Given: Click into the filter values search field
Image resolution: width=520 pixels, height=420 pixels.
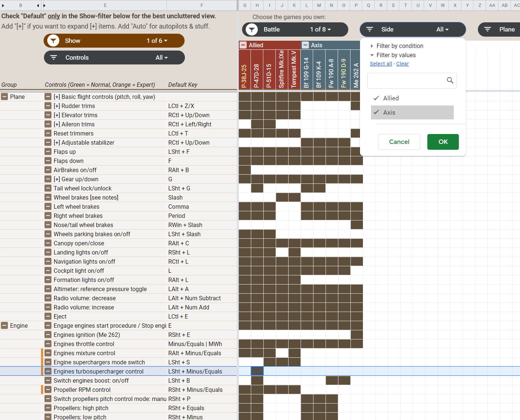Looking at the screenshot, I should click(406, 81).
